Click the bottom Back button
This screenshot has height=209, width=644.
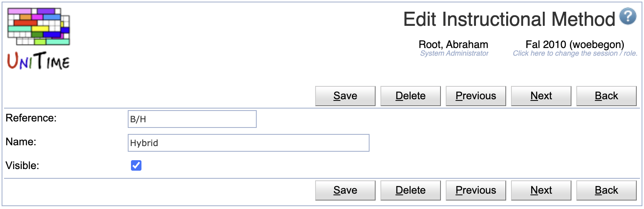(607, 190)
